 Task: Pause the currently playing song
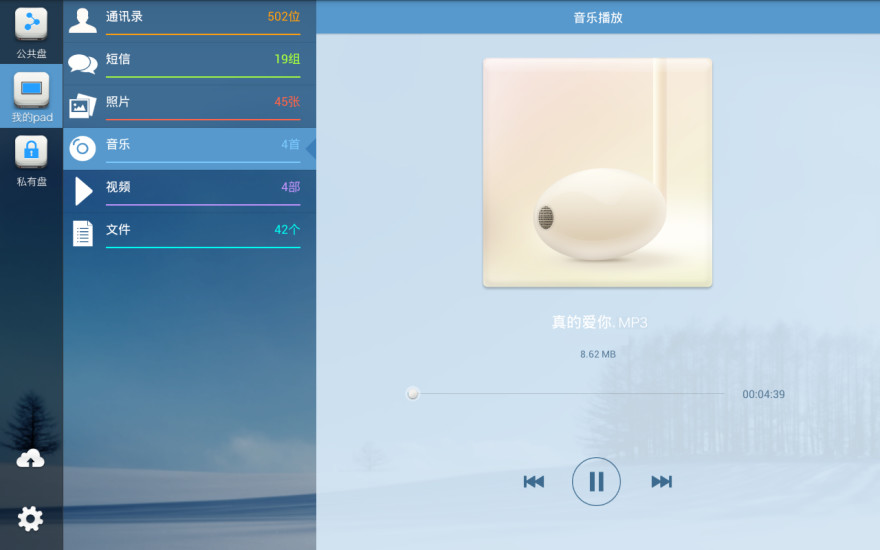pos(596,482)
